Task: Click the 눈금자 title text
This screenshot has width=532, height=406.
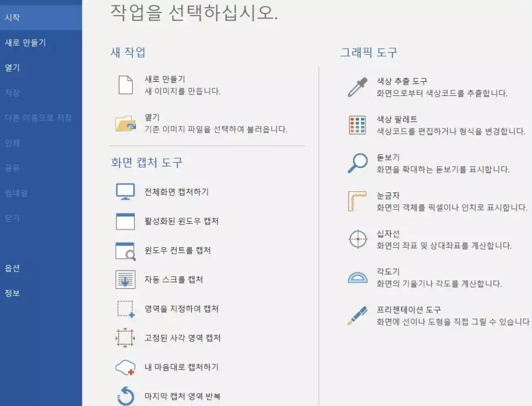Action: pos(388,196)
